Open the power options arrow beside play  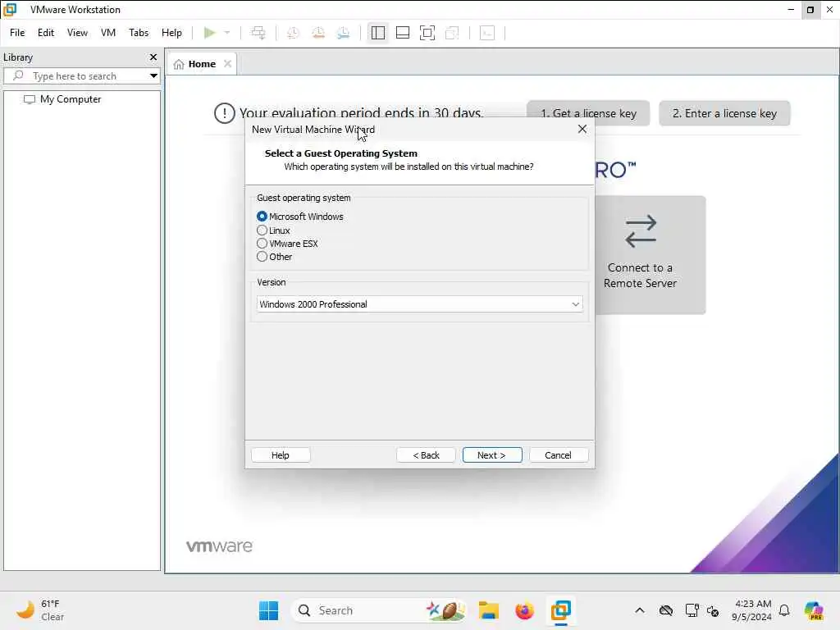(x=227, y=33)
